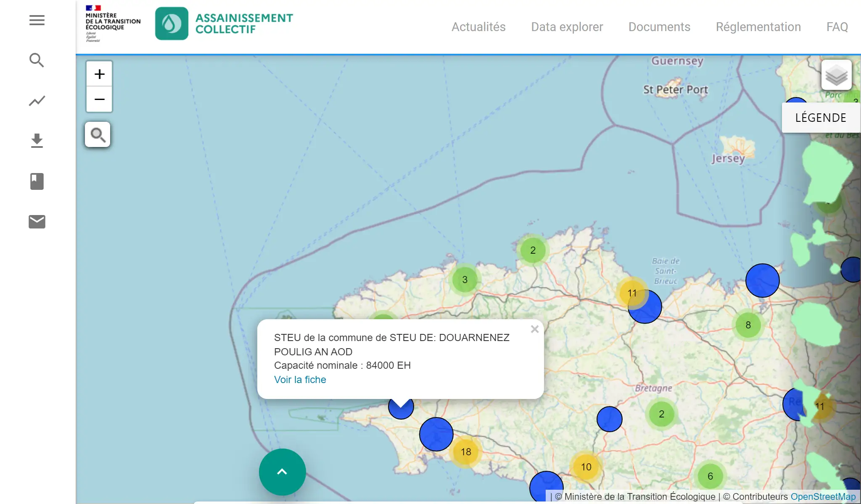Toggle the LÉGENDE panel open
The height and width of the screenshot is (504, 861).
[x=821, y=117]
